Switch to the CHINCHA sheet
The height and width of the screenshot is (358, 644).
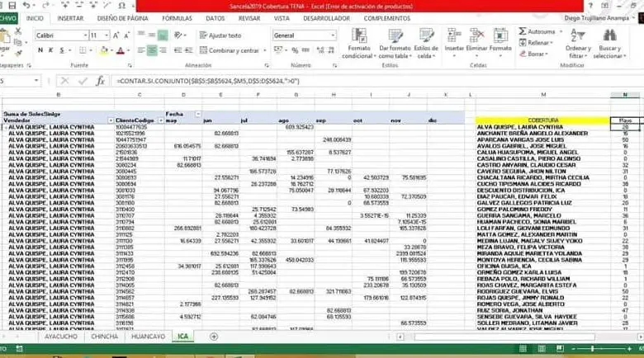pos(104,337)
